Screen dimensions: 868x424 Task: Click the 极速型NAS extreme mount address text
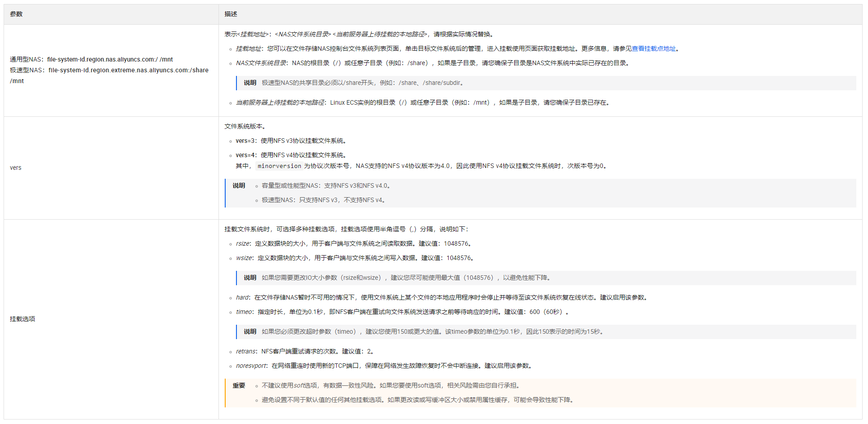pos(109,70)
